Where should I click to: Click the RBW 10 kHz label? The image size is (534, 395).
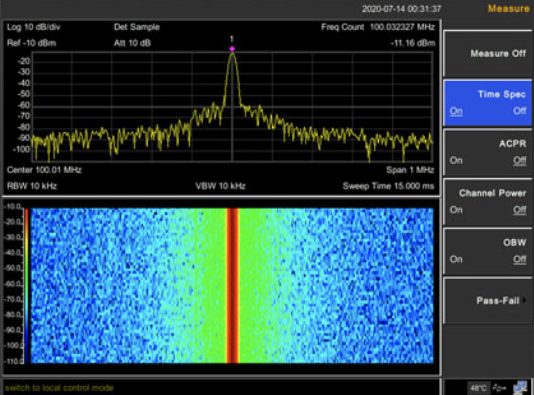(32, 186)
